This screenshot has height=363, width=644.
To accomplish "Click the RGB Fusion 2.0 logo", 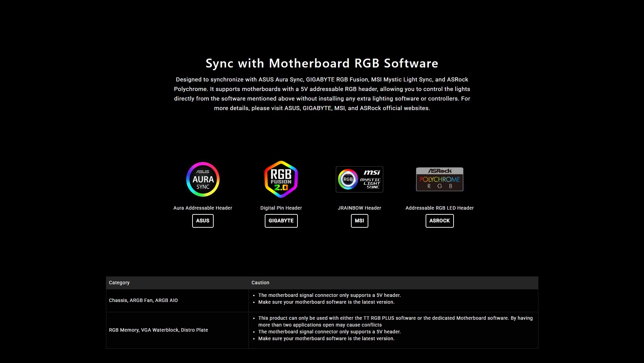I will [281, 179].
